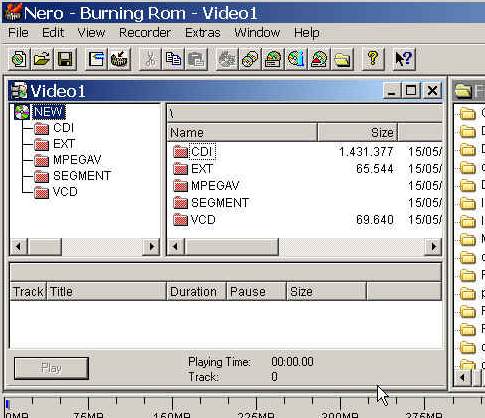Screen dimensions: 485x418
Task: Click the Compilation Info toolbar icon
Action: 96,59
